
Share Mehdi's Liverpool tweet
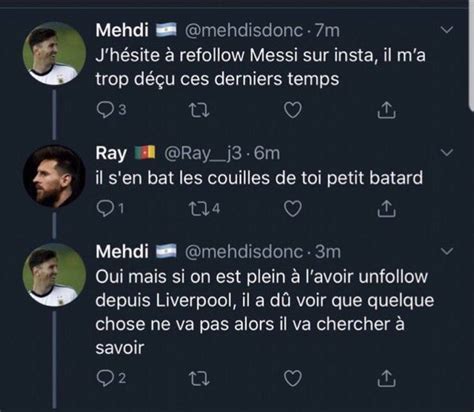[386, 378]
